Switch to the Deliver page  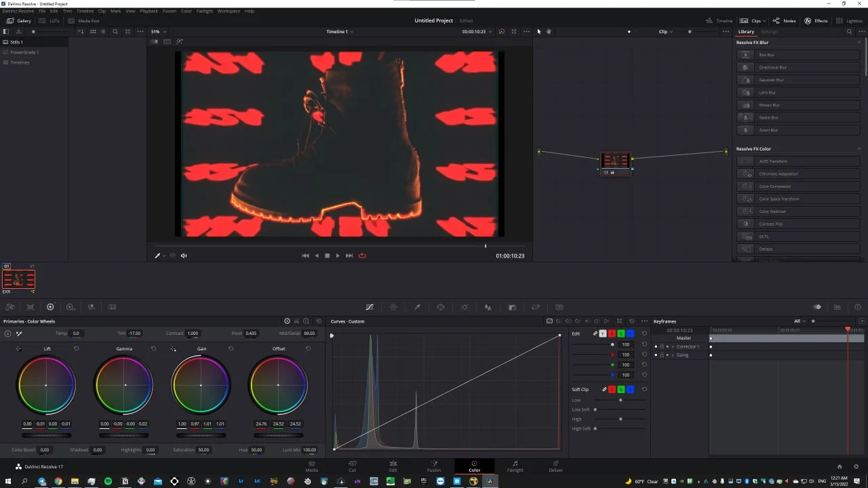(x=555, y=466)
